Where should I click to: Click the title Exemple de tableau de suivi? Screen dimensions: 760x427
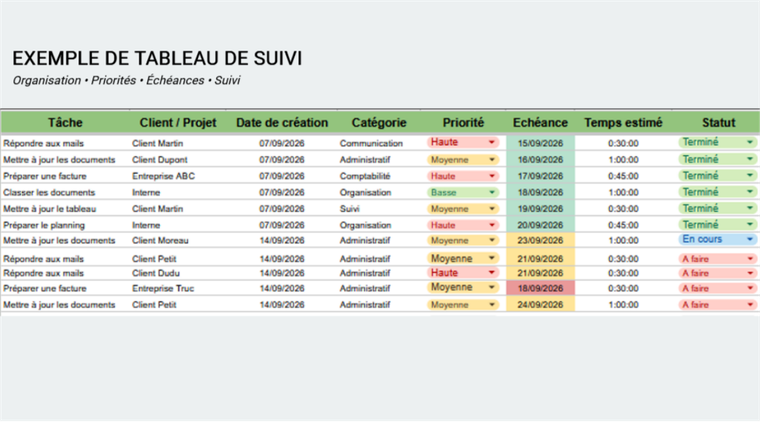[x=157, y=59]
